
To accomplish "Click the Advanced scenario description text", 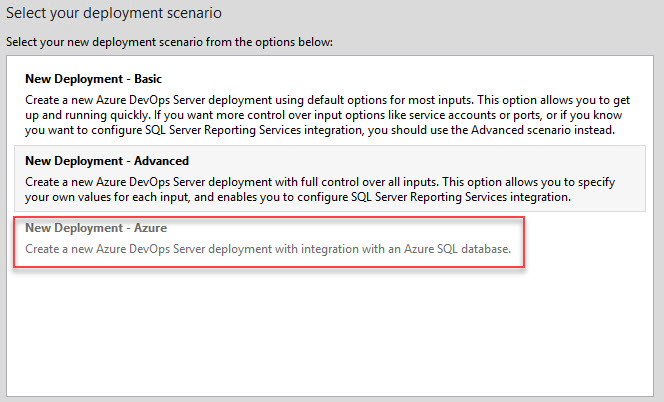I will click(320, 189).
